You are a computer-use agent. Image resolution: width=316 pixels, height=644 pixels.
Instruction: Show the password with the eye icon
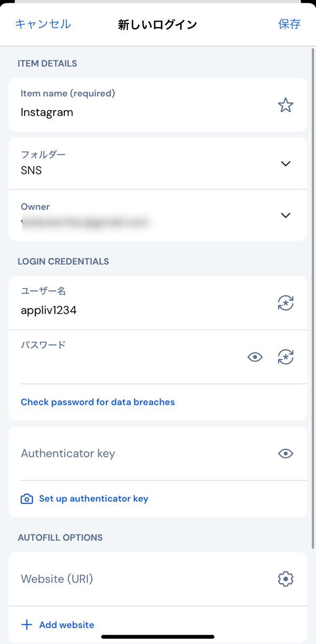(x=255, y=357)
